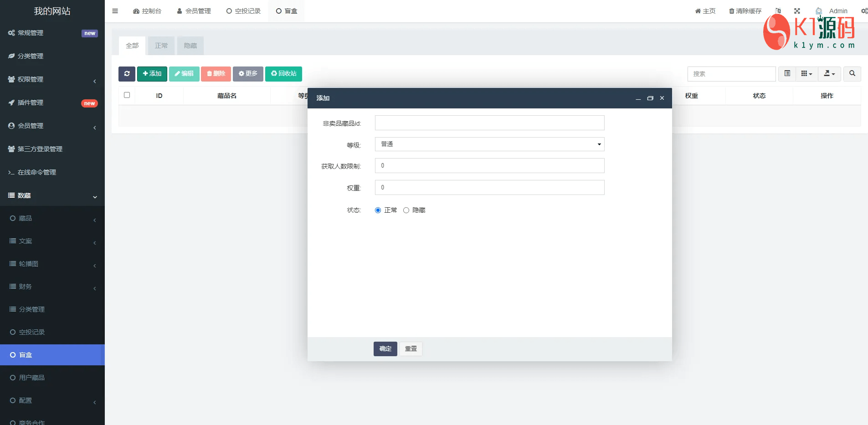Click the 我的网站 site title
This screenshot has height=425, width=868.
click(x=52, y=11)
